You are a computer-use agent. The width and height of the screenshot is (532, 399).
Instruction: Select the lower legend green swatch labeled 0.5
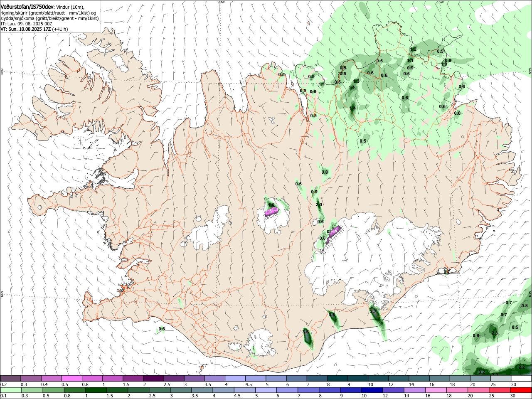tap(54, 390)
